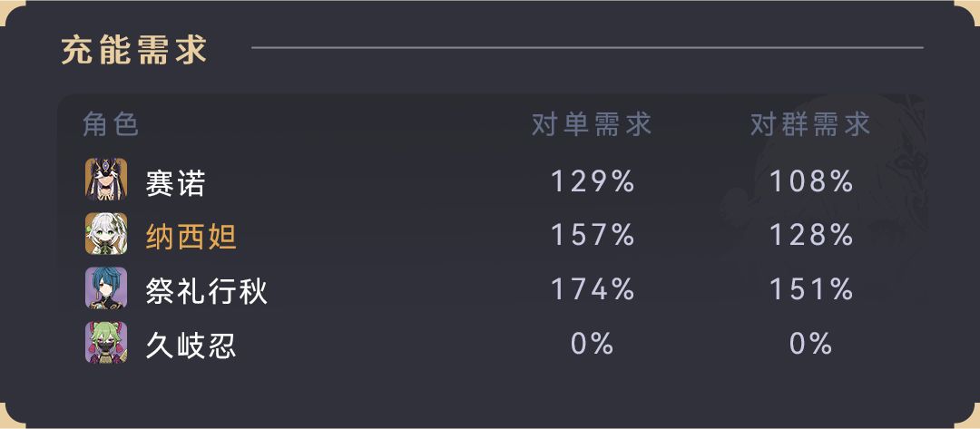Viewport: 980px width, 429px height.
Task: Click Xingqiu's 151% group value
Action: (811, 290)
